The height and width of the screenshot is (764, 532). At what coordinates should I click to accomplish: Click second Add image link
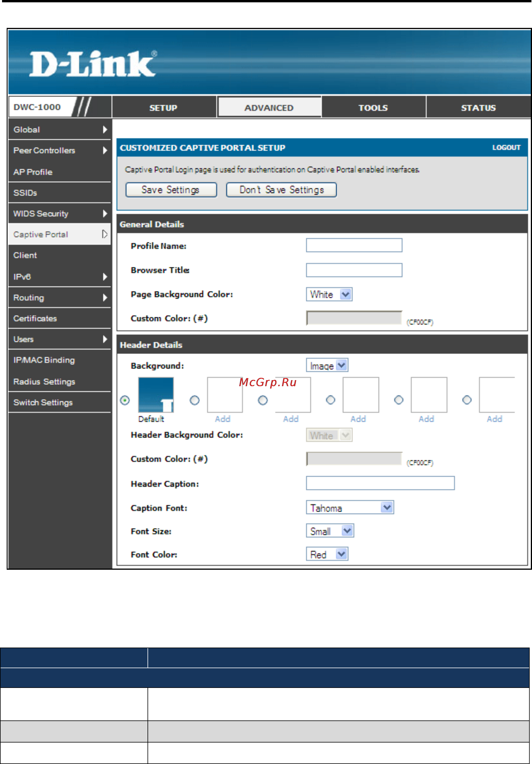291,419
